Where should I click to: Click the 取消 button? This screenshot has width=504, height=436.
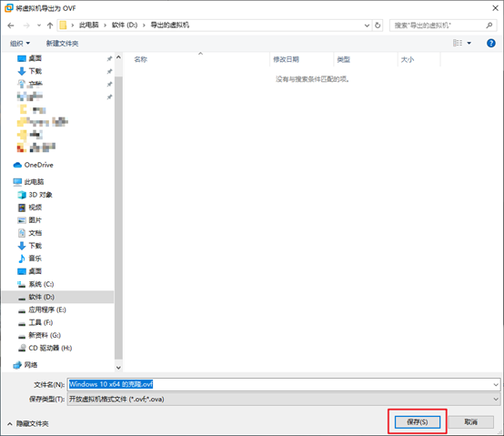pyautogui.click(x=471, y=421)
